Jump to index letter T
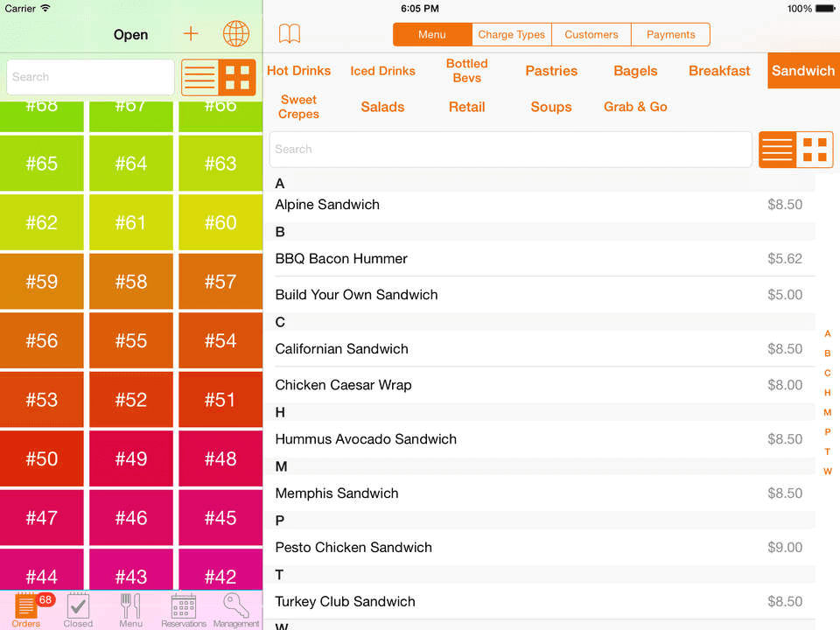The width and height of the screenshot is (840, 630). click(x=828, y=451)
